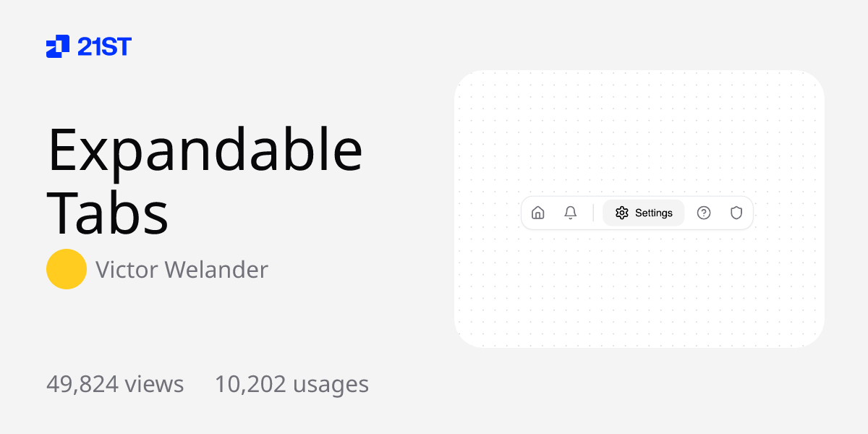Image resolution: width=868 pixels, height=434 pixels.
Task: Toggle the Settings tab active state
Action: tap(643, 213)
